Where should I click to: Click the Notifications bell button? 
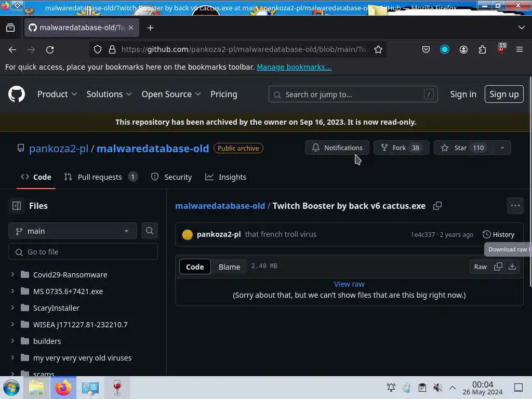click(x=337, y=148)
